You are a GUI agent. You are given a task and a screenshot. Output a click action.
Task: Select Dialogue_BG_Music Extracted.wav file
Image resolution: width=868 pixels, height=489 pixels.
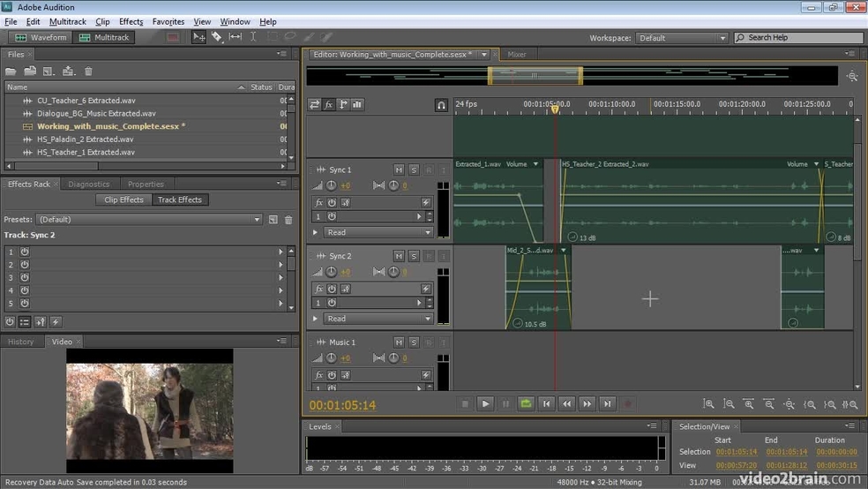coord(96,114)
